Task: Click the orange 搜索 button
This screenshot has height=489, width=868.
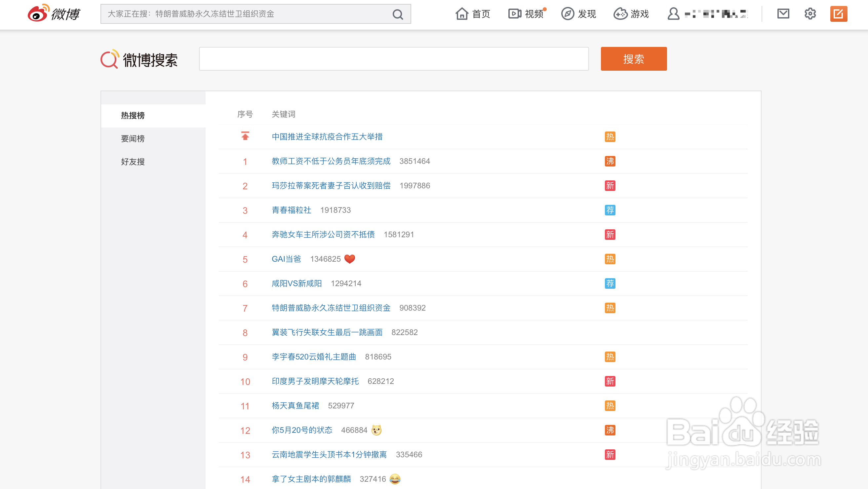Action: pyautogui.click(x=633, y=59)
